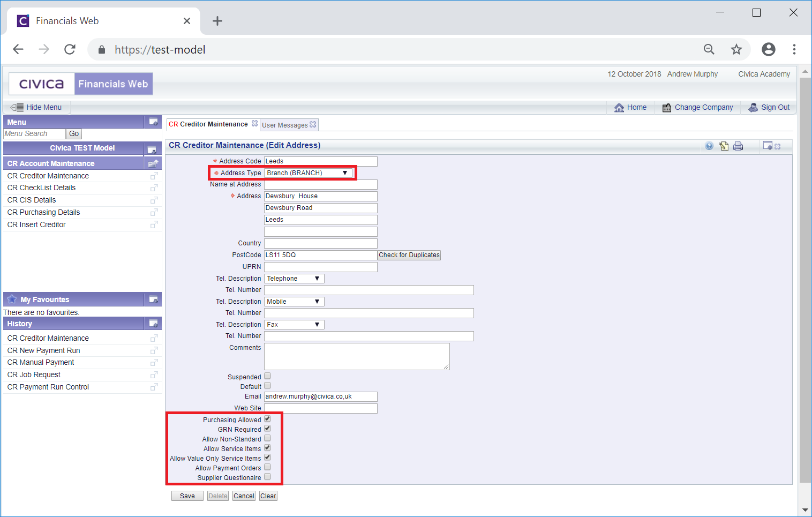The image size is (812, 517).
Task: Click the PostCode field
Action: click(321, 255)
